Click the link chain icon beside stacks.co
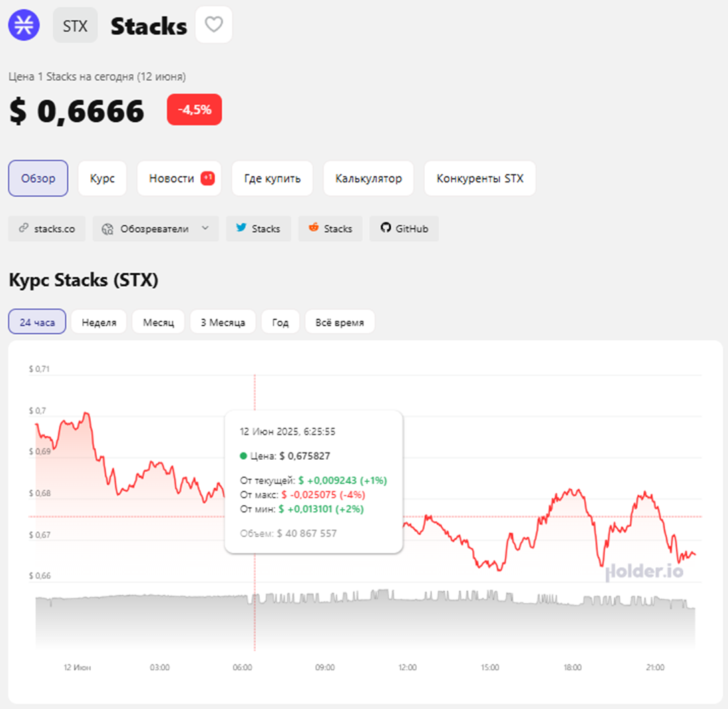728x709 pixels. point(23,228)
